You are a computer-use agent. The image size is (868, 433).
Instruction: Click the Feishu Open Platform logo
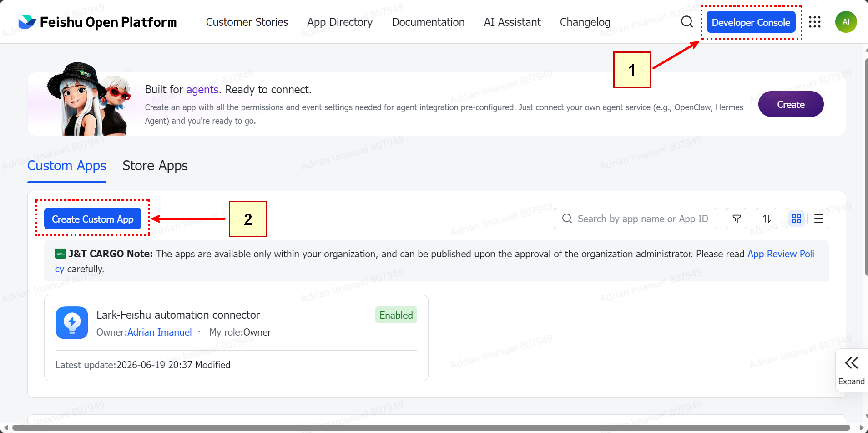pyautogui.click(x=97, y=22)
